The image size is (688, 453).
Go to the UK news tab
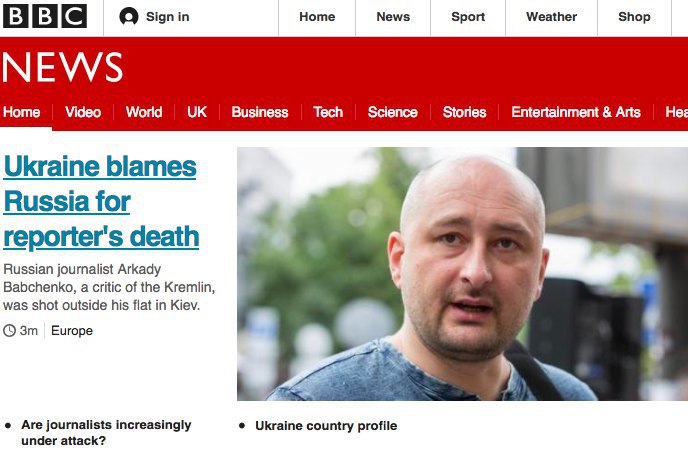tap(197, 112)
